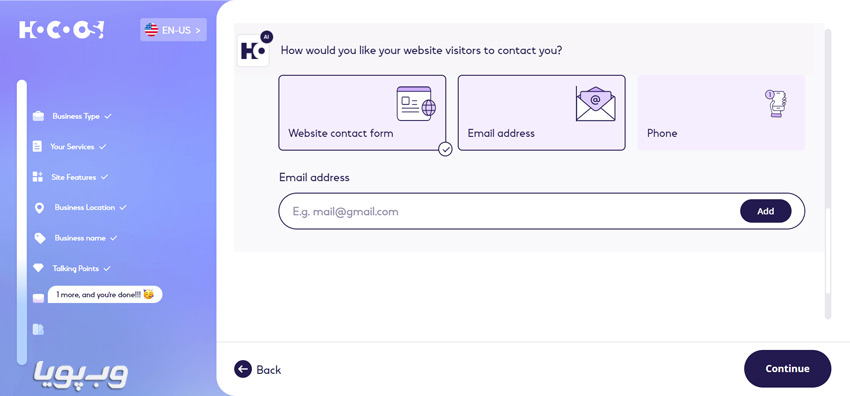Viewport: 850px width, 396px height.
Task: Click the Add button
Action: [x=765, y=211]
